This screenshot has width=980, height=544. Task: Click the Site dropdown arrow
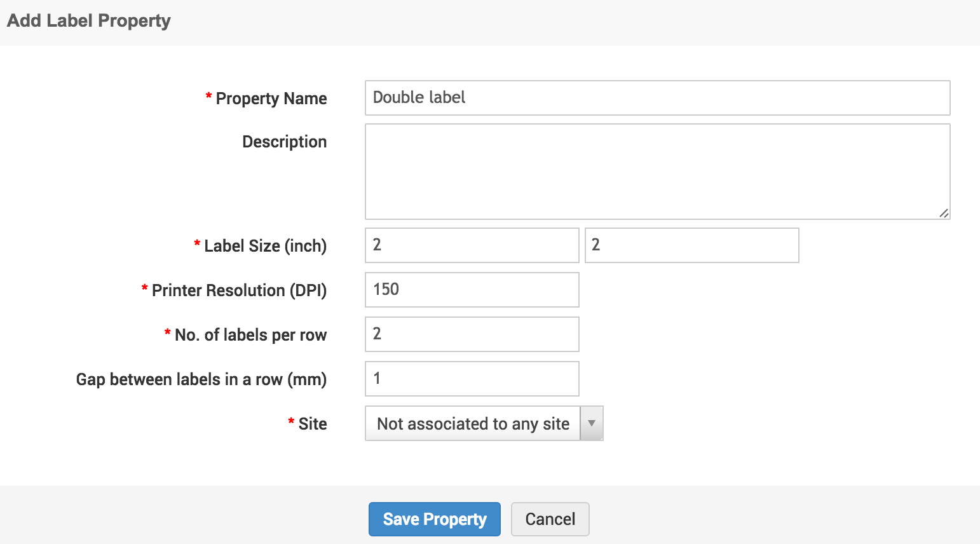coord(592,424)
